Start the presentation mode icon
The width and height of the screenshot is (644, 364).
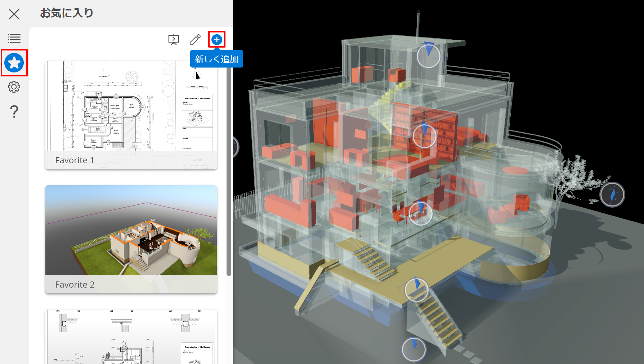click(x=174, y=40)
